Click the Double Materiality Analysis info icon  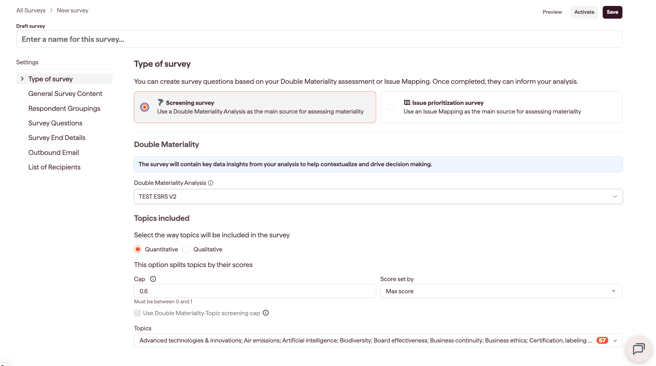(211, 183)
